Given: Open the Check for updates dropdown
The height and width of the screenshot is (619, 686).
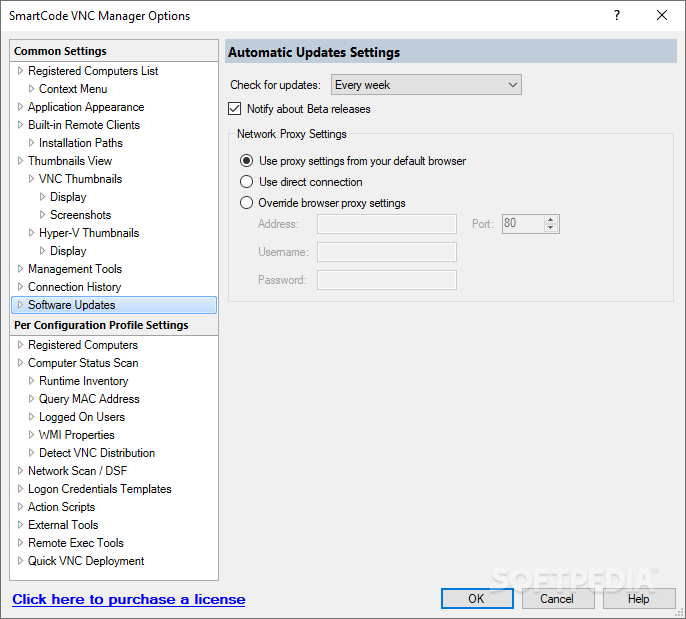Looking at the screenshot, I should coord(426,85).
